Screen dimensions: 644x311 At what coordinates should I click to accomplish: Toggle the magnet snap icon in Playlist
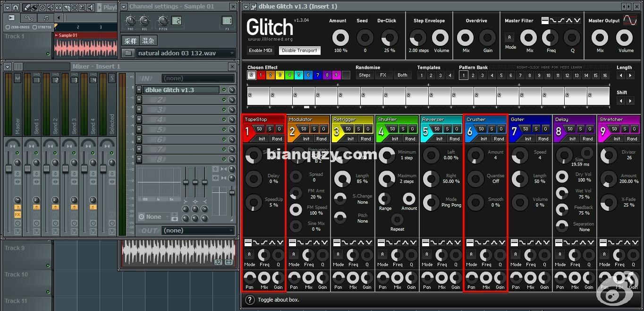click(x=16, y=8)
